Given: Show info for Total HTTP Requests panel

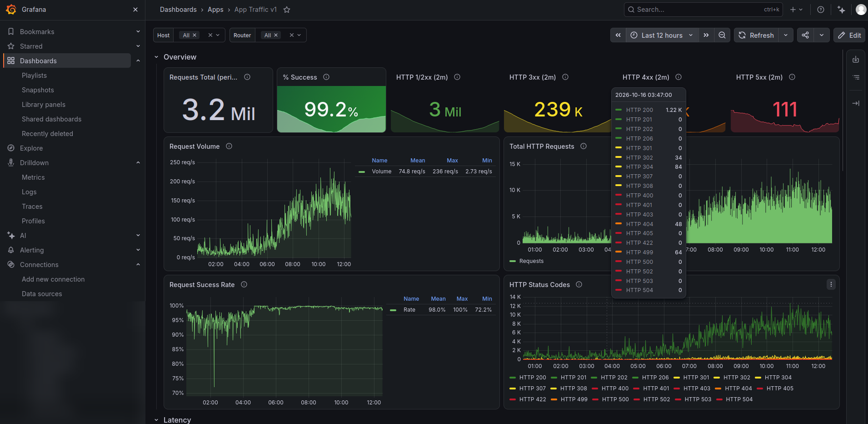Looking at the screenshot, I should coord(584,146).
